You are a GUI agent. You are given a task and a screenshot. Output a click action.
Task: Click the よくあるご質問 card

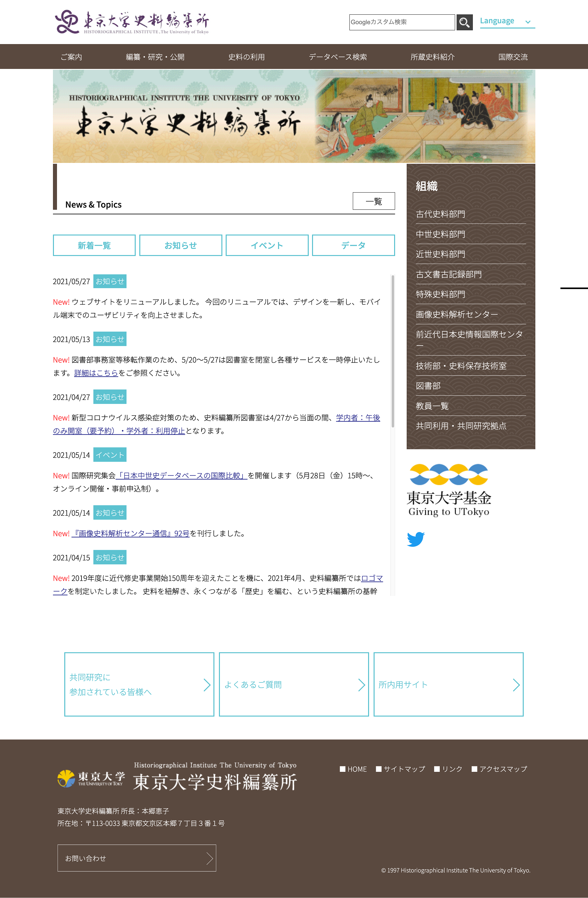point(294,684)
